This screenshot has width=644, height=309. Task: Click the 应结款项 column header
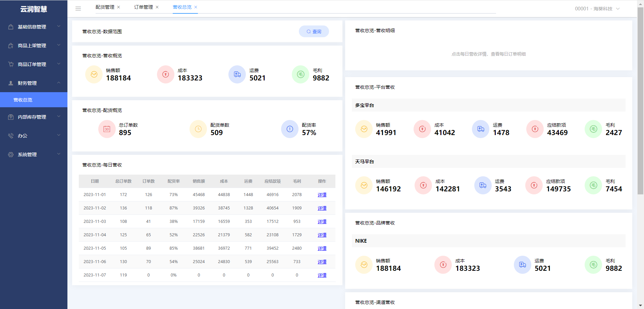point(273,181)
